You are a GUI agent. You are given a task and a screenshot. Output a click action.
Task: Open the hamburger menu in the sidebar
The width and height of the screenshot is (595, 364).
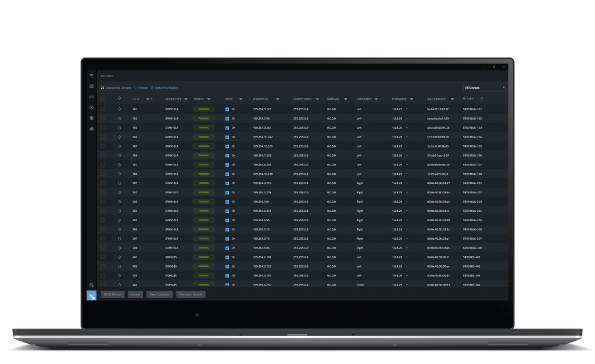(x=91, y=76)
